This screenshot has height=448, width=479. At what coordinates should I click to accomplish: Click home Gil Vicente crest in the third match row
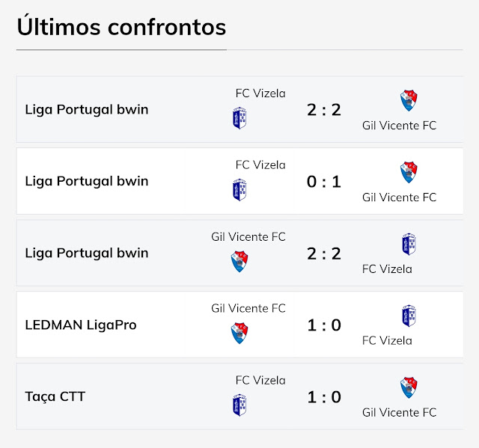(239, 262)
